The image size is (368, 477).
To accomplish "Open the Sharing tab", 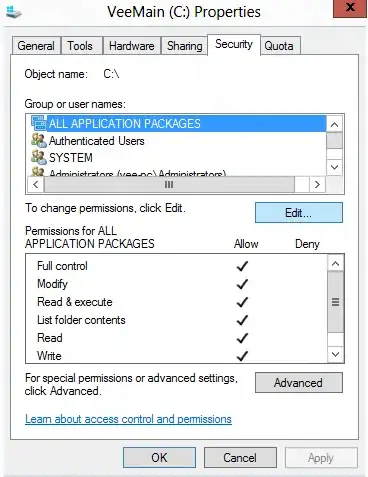I will tap(185, 46).
